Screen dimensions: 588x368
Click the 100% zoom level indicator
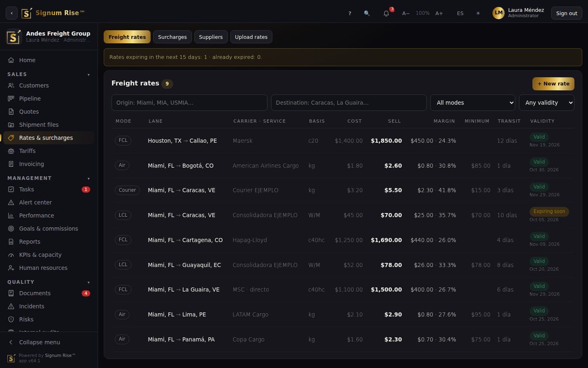422,13
